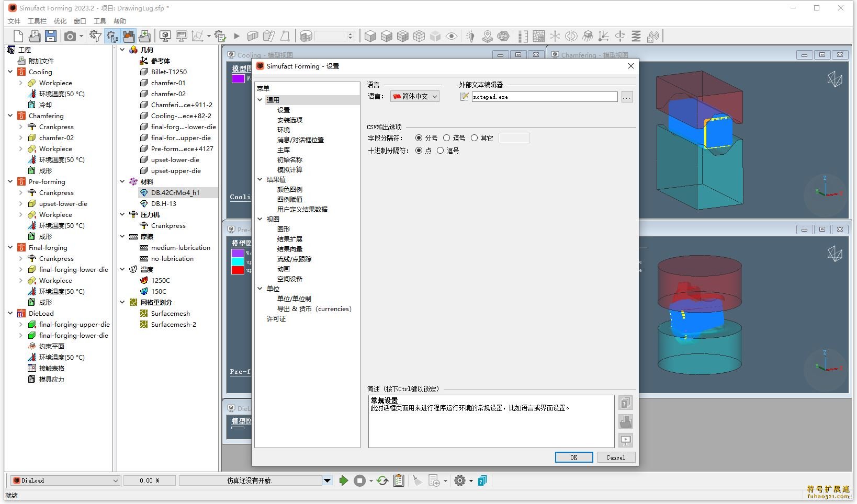The height and width of the screenshot is (504, 857).
Task: Collapse the Cooling process node
Action: [10, 72]
